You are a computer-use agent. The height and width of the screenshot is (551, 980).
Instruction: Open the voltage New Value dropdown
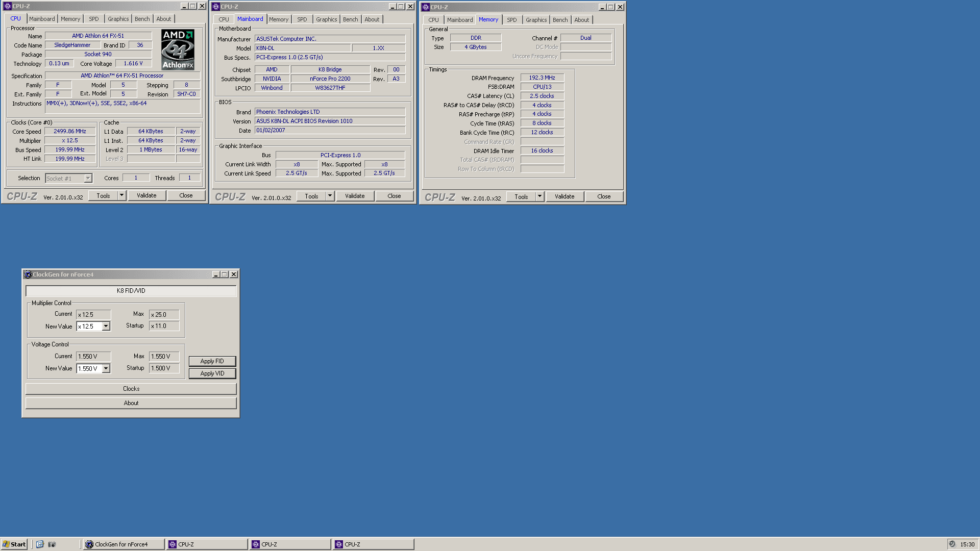[106, 368]
